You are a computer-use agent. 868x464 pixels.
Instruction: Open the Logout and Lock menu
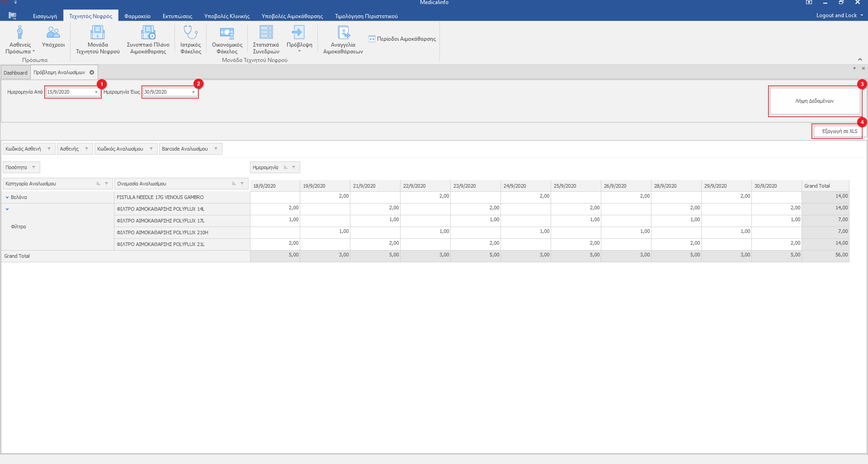[839, 15]
